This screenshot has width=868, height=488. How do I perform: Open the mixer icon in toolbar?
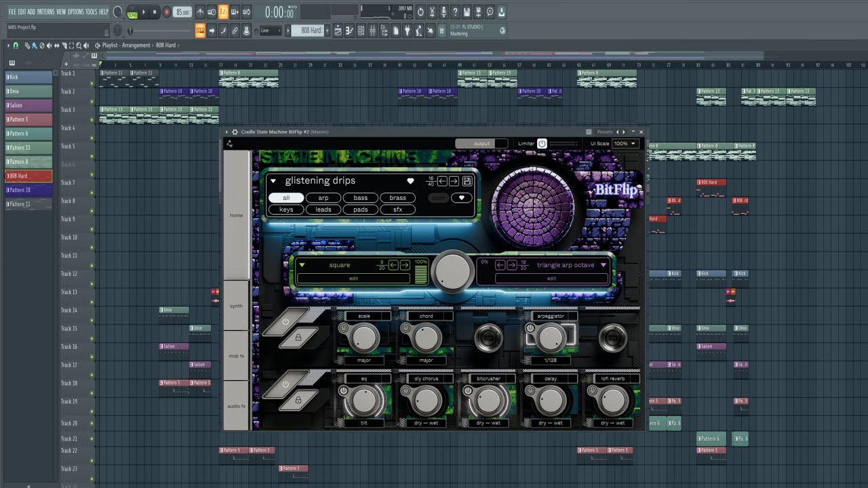pyautogui.click(x=372, y=30)
